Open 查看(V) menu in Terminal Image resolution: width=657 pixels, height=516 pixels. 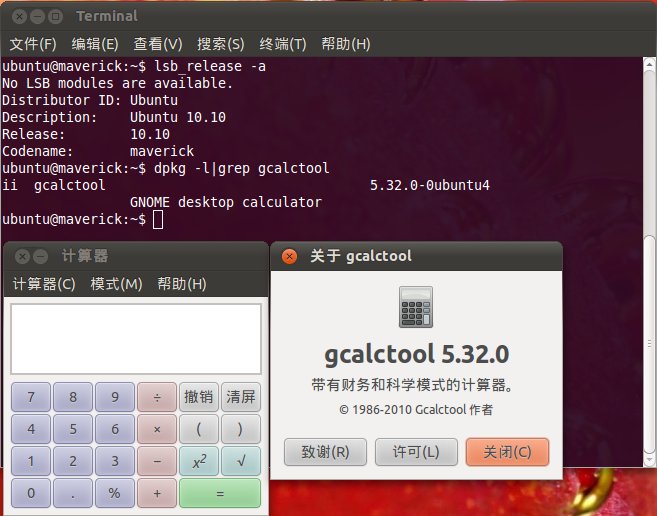[x=158, y=44]
